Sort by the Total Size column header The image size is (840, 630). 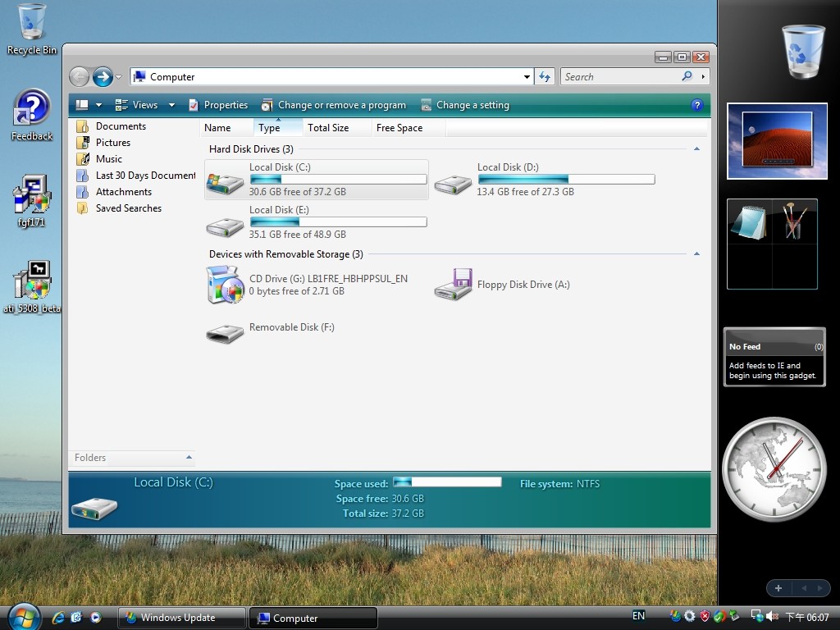(337, 127)
